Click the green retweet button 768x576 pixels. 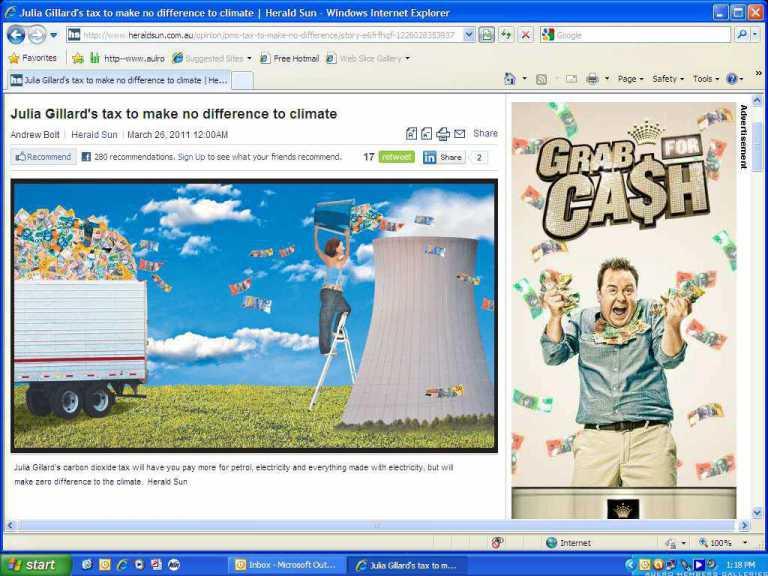(x=397, y=157)
